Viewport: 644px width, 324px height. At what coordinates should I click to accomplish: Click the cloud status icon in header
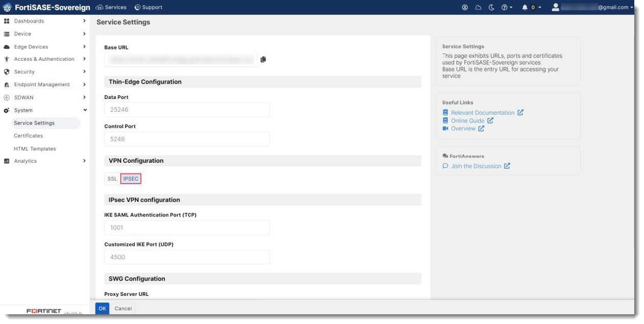click(x=478, y=7)
